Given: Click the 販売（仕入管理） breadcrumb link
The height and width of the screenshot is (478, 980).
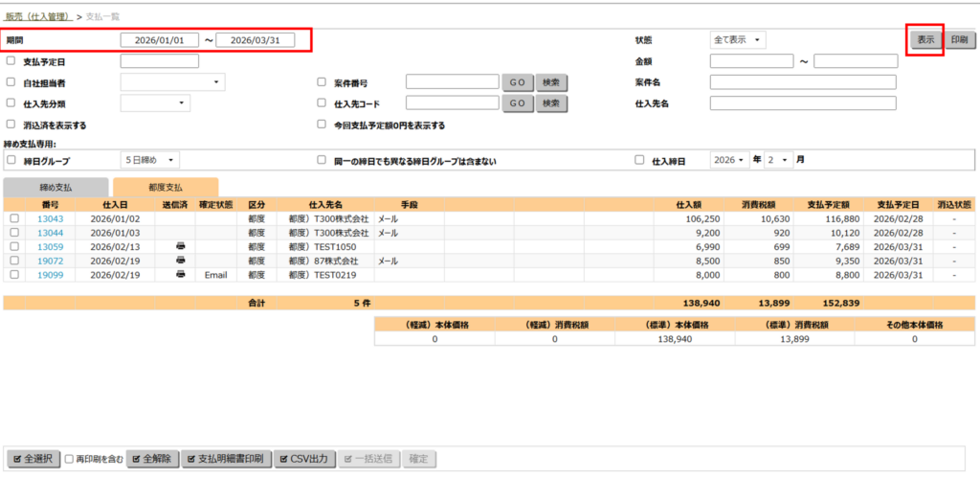Looking at the screenshot, I should point(37,16).
